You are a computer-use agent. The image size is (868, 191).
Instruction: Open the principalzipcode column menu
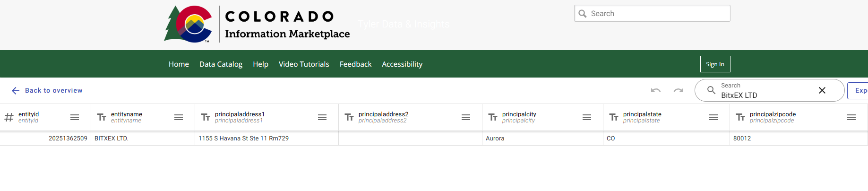click(851, 117)
